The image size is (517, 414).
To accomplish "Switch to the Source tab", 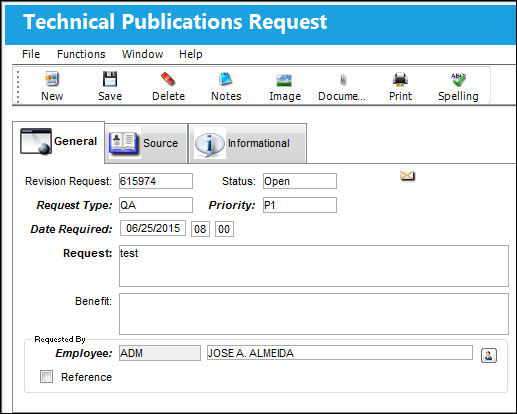I will (146, 143).
